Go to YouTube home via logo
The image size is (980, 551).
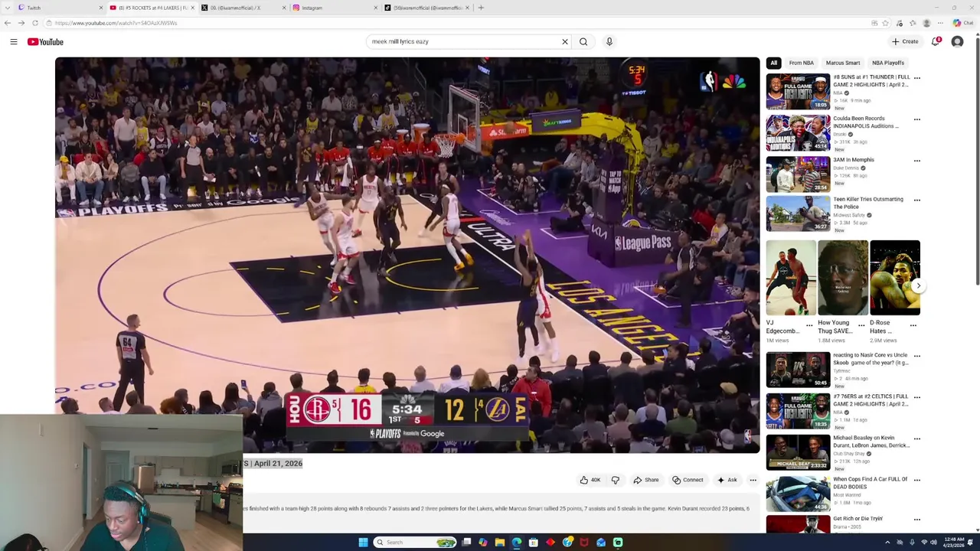click(45, 42)
